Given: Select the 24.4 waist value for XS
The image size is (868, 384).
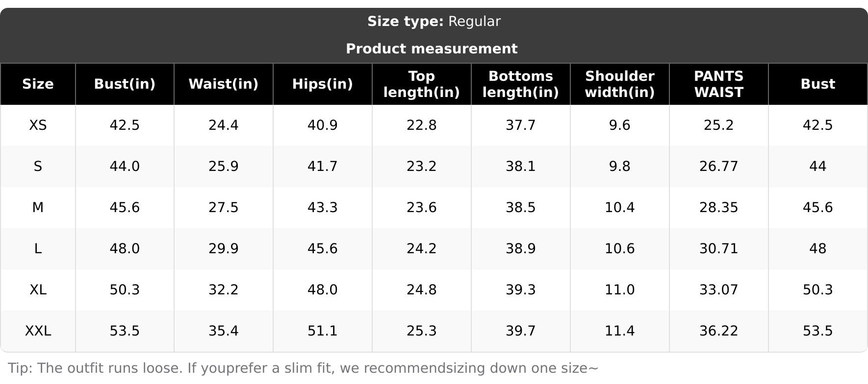Looking at the screenshot, I should point(224,125).
